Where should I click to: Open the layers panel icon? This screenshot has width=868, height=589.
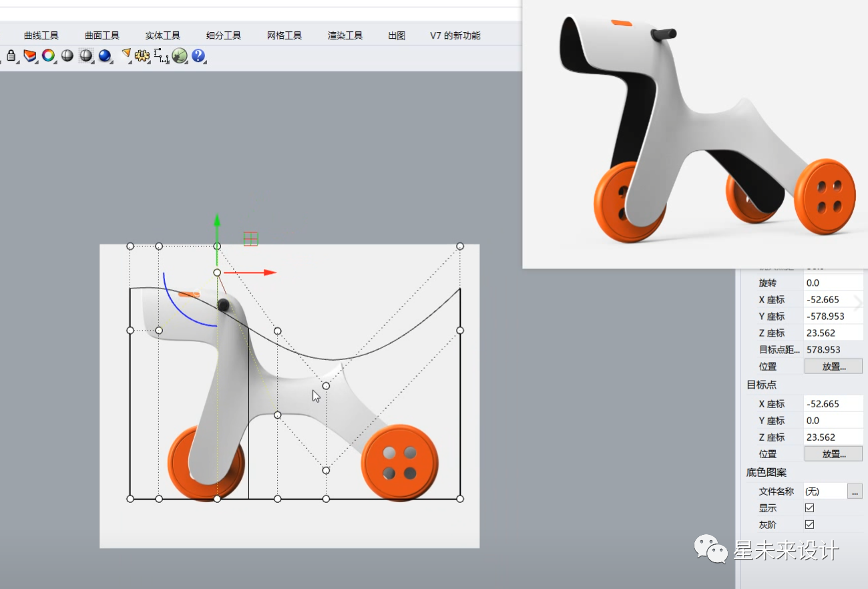tap(29, 56)
